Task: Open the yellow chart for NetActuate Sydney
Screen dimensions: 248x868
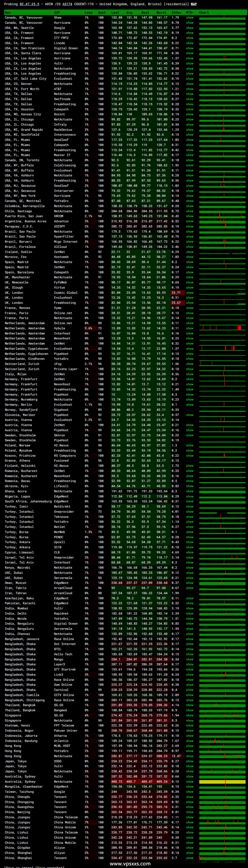Action: tap(222, 782)
